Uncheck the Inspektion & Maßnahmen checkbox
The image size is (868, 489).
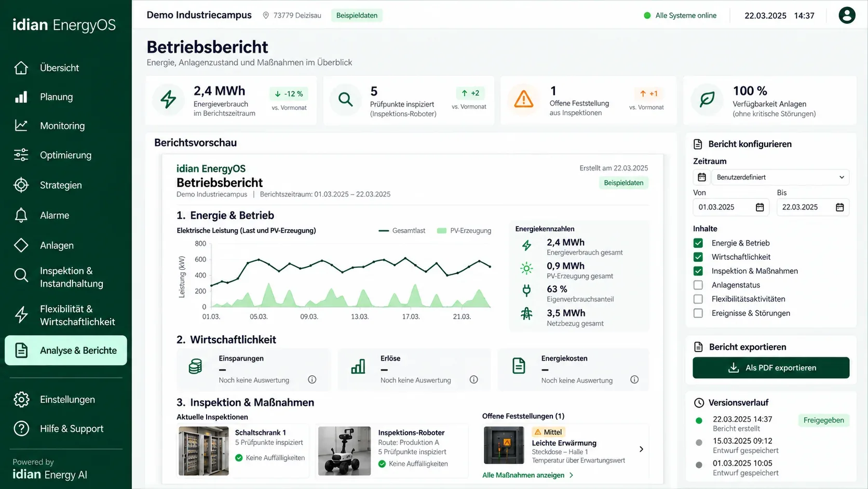pos(698,271)
